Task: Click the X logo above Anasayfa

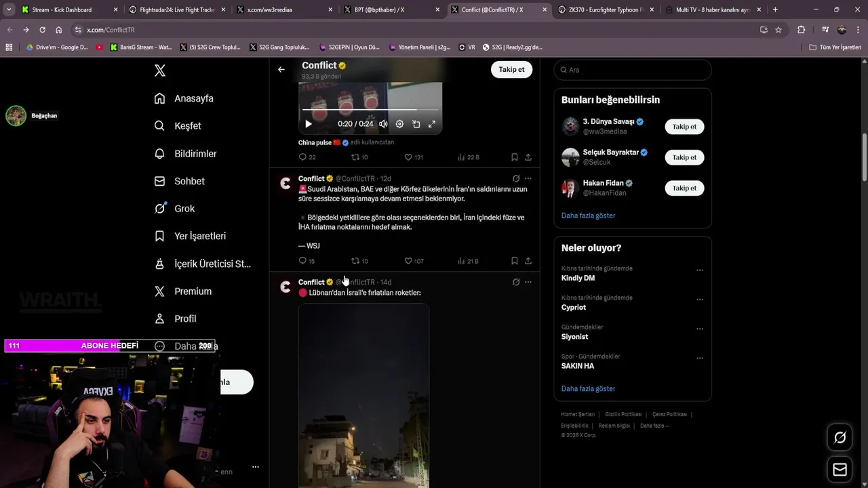Action: coord(160,70)
